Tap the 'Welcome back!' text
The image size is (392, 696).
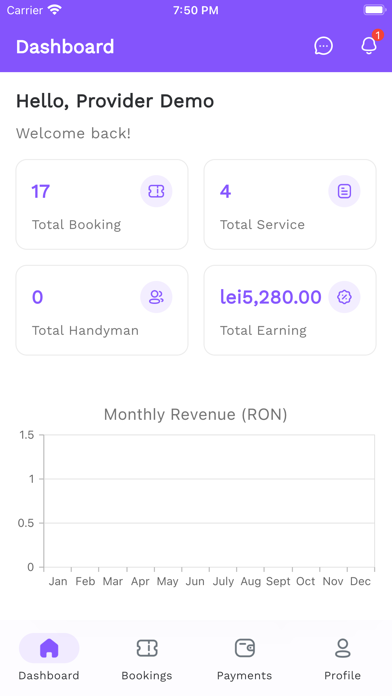[73, 133]
